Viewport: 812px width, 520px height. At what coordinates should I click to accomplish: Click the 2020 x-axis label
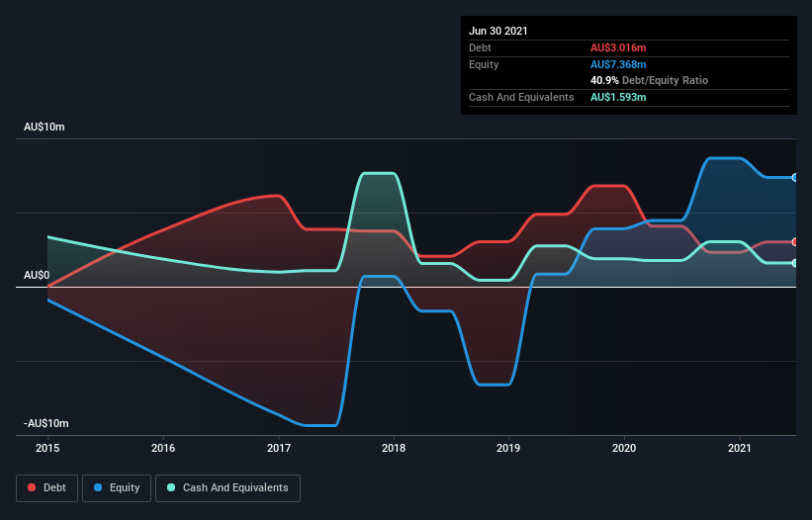[624, 448]
